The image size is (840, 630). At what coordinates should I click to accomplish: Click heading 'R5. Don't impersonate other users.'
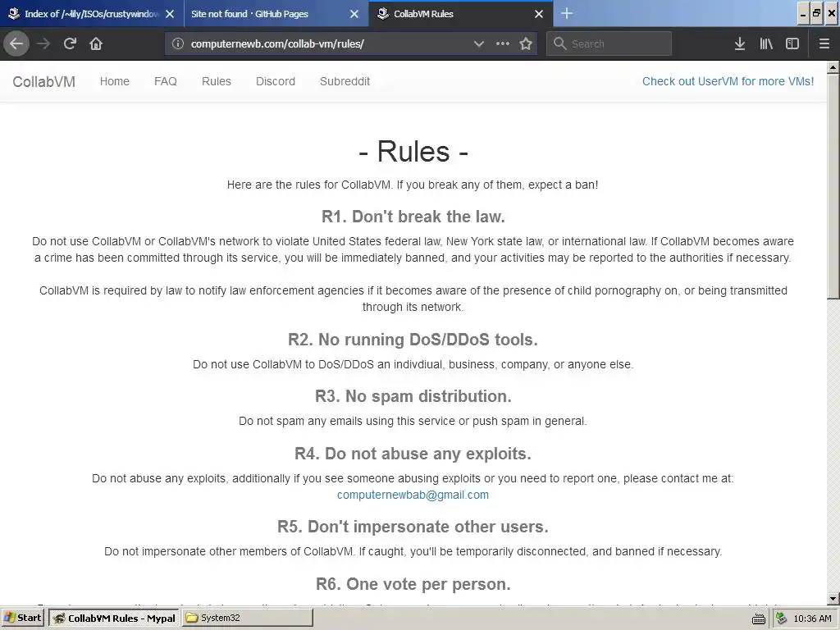[413, 527]
